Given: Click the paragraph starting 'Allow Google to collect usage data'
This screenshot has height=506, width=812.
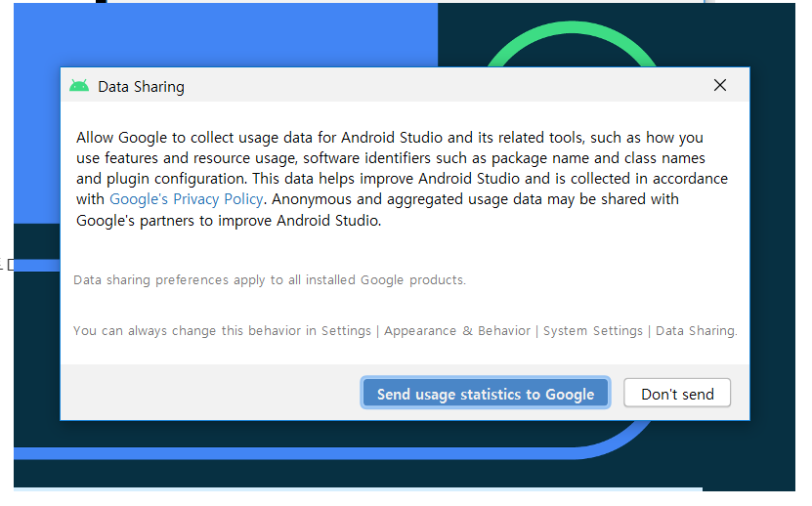Looking at the screenshot, I should click(x=402, y=179).
